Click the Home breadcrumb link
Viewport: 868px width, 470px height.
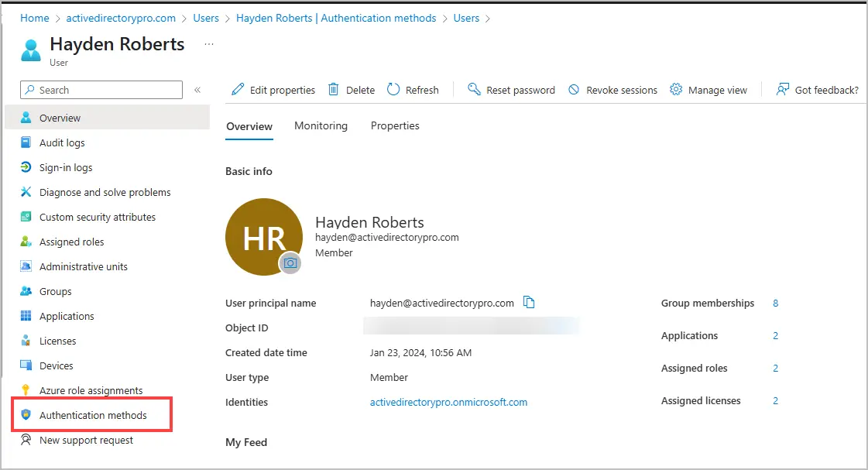point(35,18)
